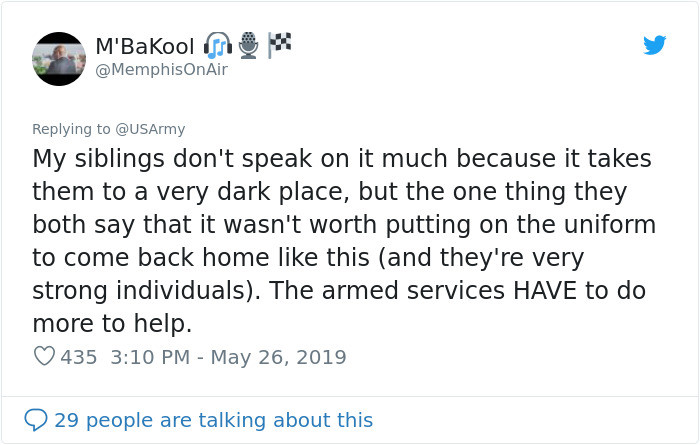Open '29 people are talking about this'

(213, 420)
